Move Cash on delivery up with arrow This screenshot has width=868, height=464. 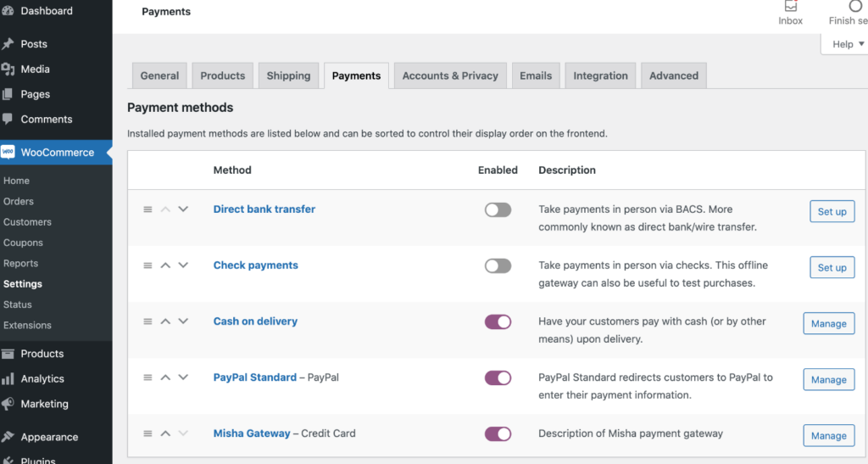(x=165, y=321)
